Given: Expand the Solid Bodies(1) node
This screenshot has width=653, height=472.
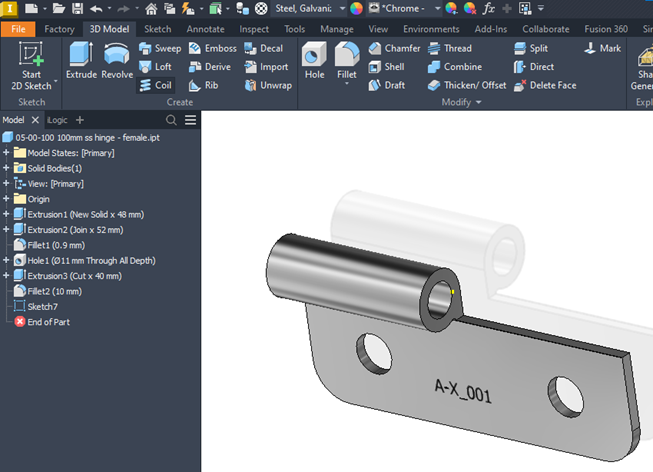Looking at the screenshot, I should [x=7, y=168].
